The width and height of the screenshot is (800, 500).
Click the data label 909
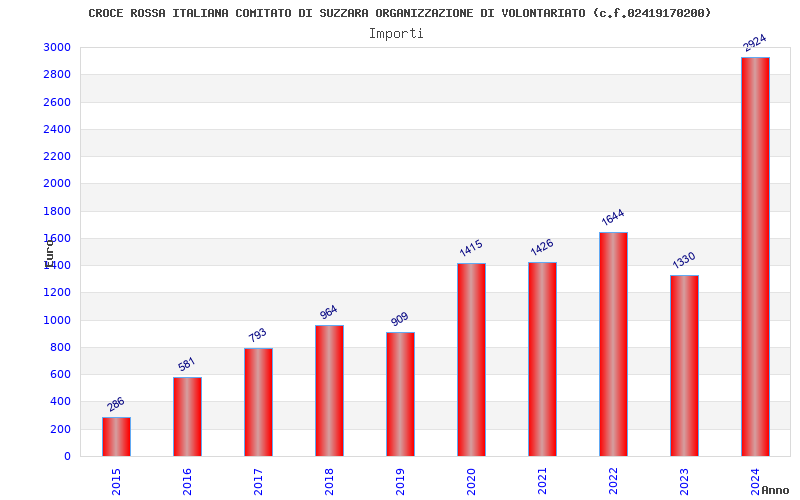point(399,319)
